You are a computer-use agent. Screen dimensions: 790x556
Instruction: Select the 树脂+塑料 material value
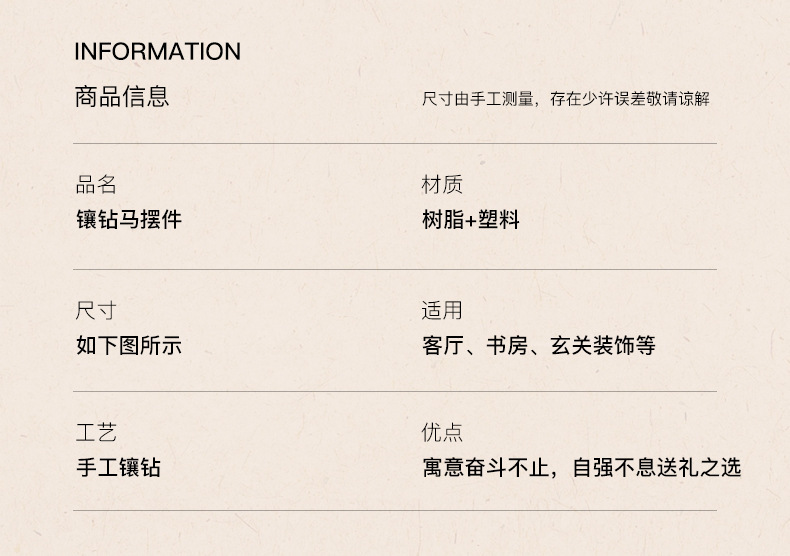click(x=471, y=220)
